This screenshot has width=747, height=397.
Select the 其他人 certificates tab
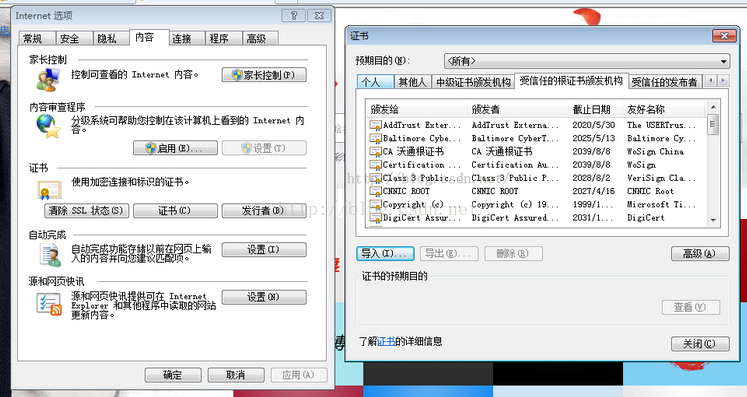point(413,82)
